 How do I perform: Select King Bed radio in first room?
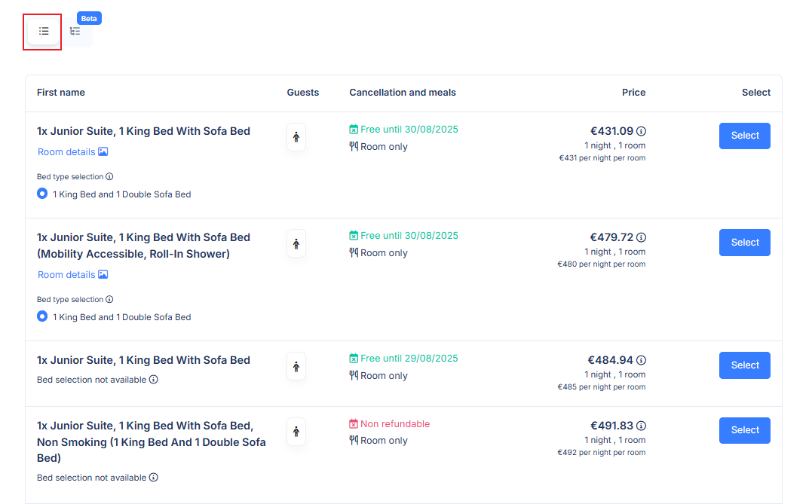point(42,194)
